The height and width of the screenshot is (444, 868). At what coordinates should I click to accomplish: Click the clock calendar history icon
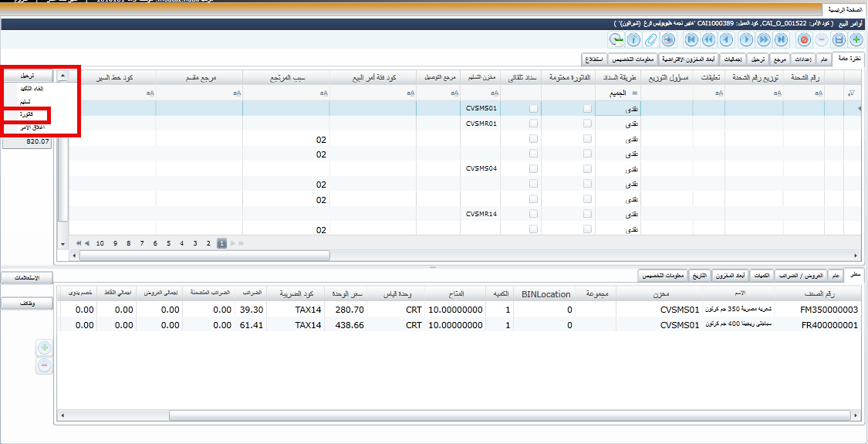(616, 39)
